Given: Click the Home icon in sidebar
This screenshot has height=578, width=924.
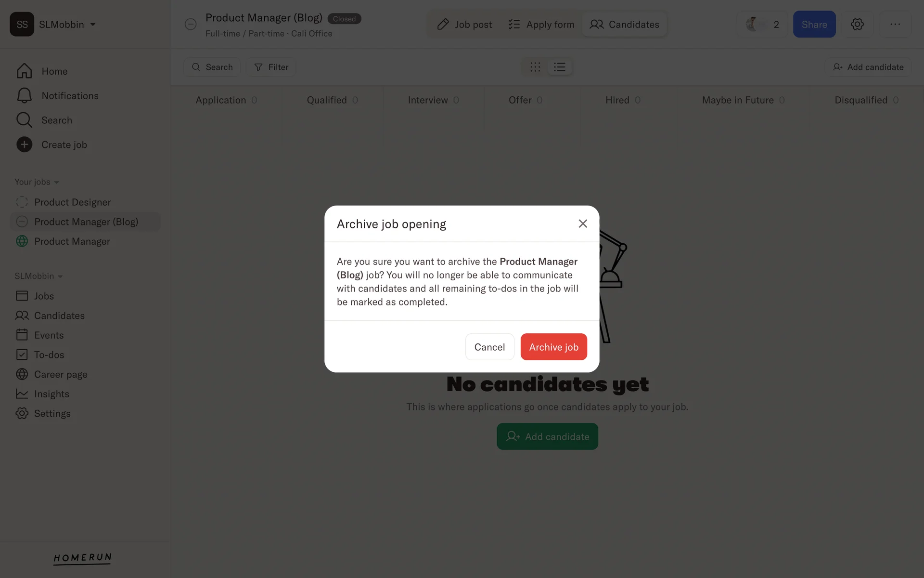Looking at the screenshot, I should coord(24,71).
